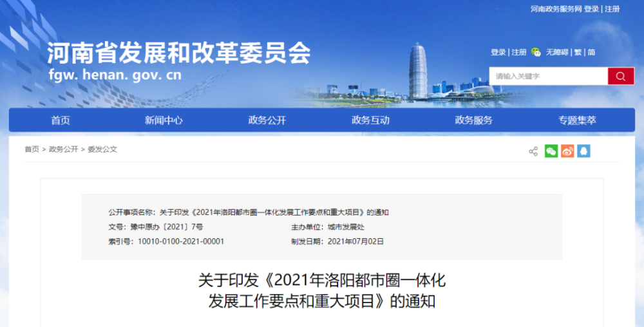Click the 河南省发展和改革委员会 site title
Image resolution: width=644 pixels, height=327 pixels.
[x=178, y=53]
